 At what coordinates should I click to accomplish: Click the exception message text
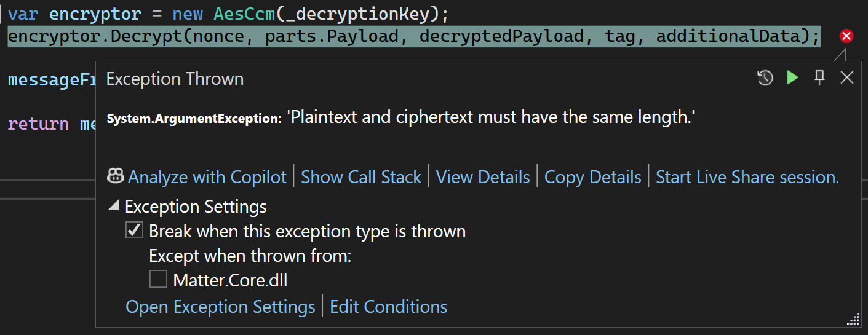(x=490, y=117)
